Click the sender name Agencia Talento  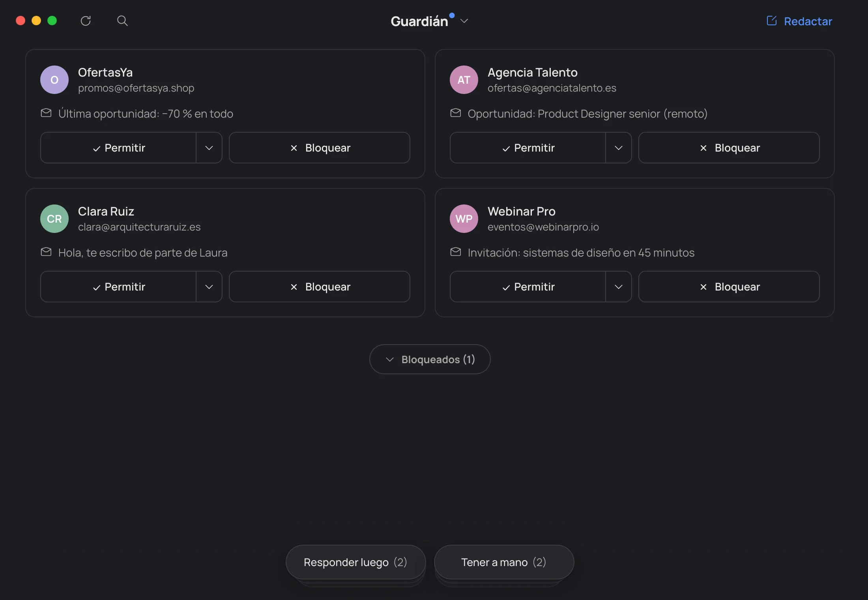pyautogui.click(x=532, y=73)
